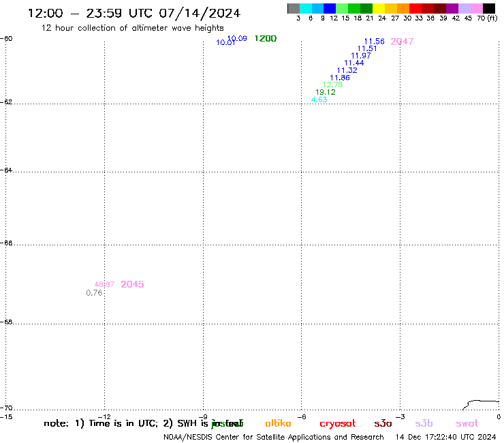Click the -9 longitude axis label
The image size is (504, 443).
click(x=203, y=417)
